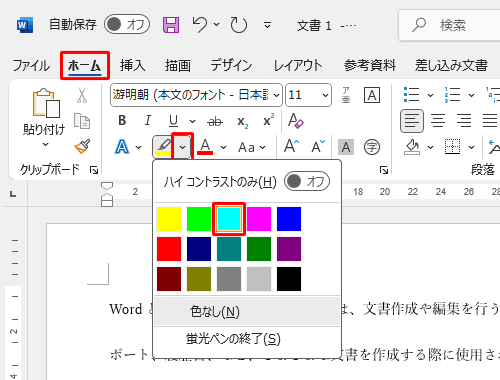Align text right
The height and width of the screenshot is (380, 500).
point(464,121)
